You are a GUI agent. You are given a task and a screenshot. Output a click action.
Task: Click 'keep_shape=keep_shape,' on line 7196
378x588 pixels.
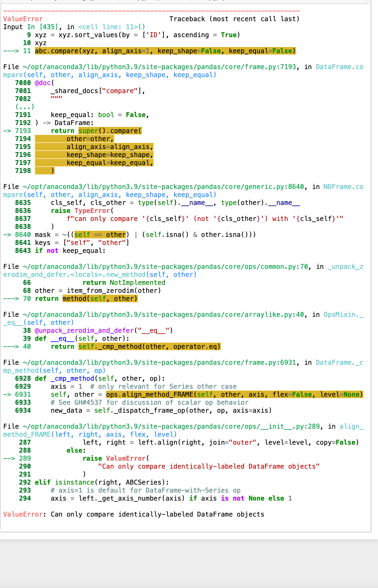110,155
